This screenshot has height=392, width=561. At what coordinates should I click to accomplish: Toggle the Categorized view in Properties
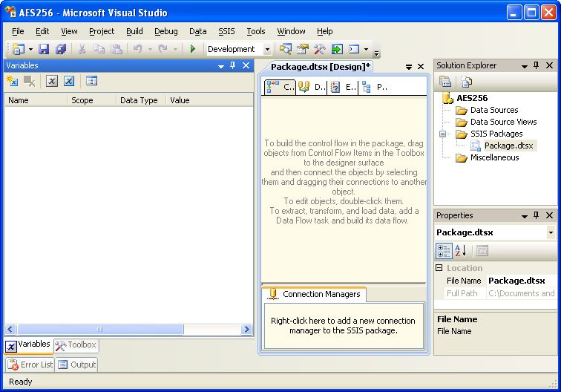[x=444, y=251]
